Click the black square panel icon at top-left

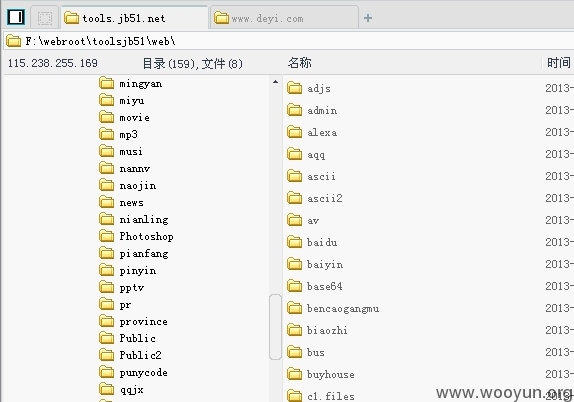pyautogui.click(x=16, y=17)
